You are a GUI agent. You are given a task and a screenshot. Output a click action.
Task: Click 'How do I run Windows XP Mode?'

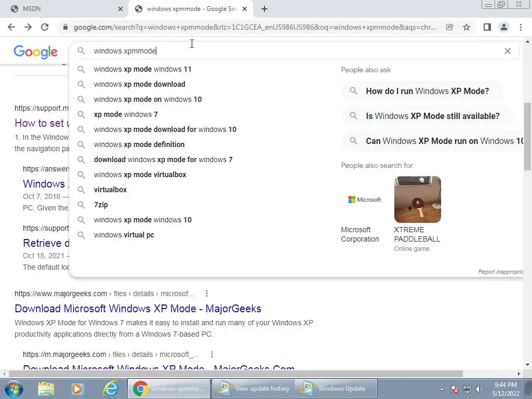(422, 91)
